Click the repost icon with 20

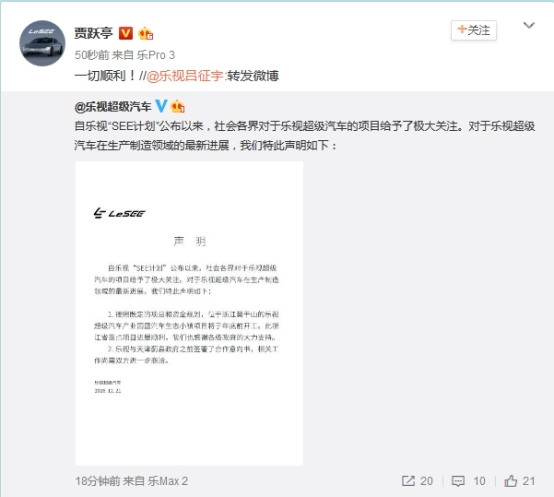click(408, 481)
